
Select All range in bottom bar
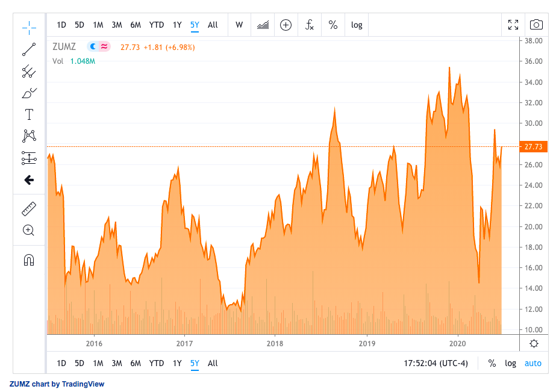(x=213, y=363)
